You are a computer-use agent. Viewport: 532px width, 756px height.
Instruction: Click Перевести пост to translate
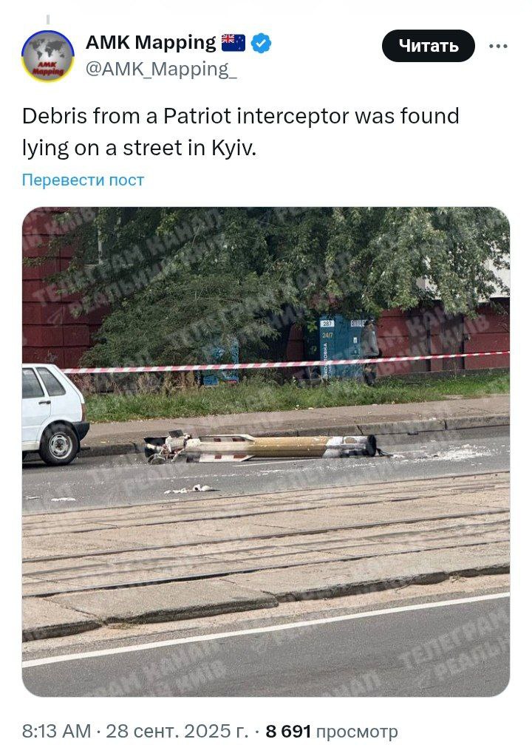coord(83,180)
